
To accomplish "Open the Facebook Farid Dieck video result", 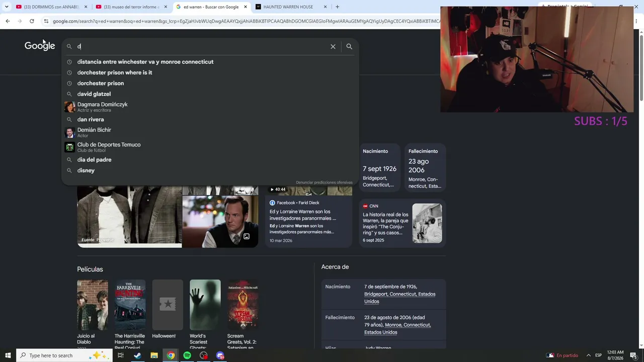I will pyautogui.click(x=308, y=216).
